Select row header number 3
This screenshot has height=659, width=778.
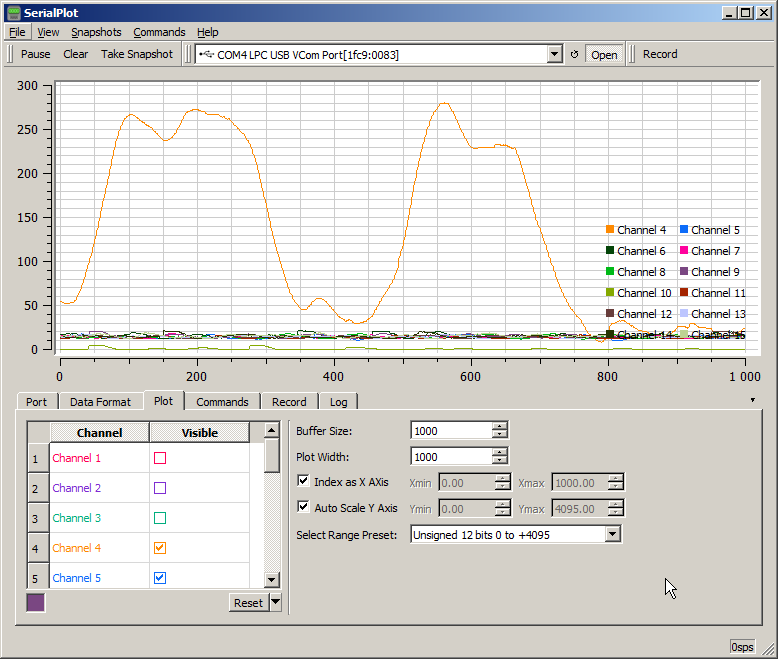(x=38, y=518)
